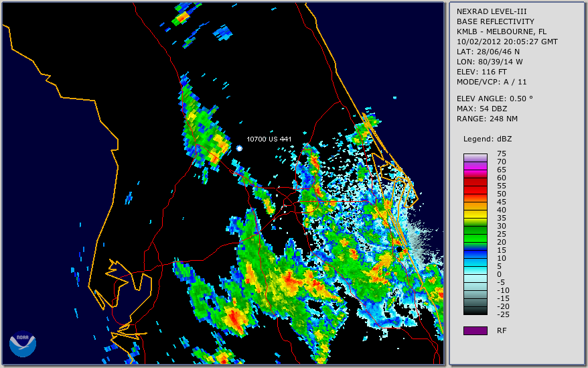Click the 30 value on the legend

click(x=502, y=226)
